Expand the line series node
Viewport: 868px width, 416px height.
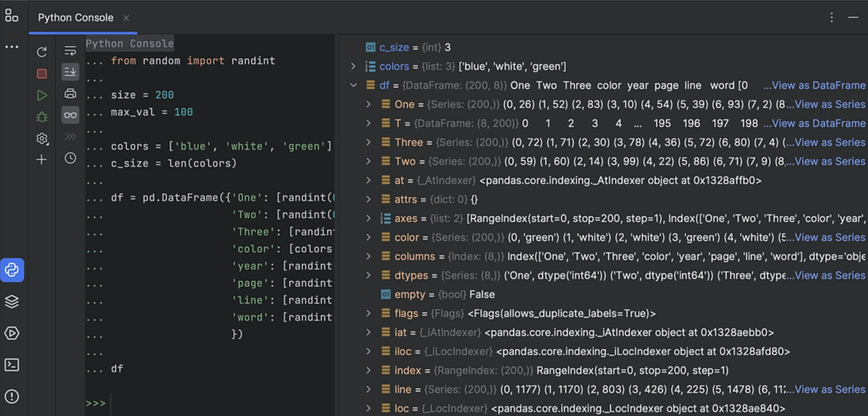pyautogui.click(x=369, y=389)
